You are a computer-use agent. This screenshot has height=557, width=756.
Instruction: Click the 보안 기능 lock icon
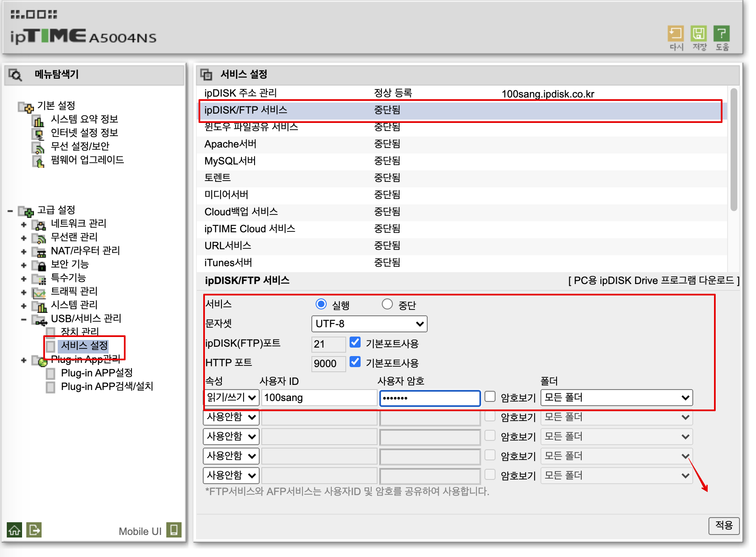(x=39, y=266)
